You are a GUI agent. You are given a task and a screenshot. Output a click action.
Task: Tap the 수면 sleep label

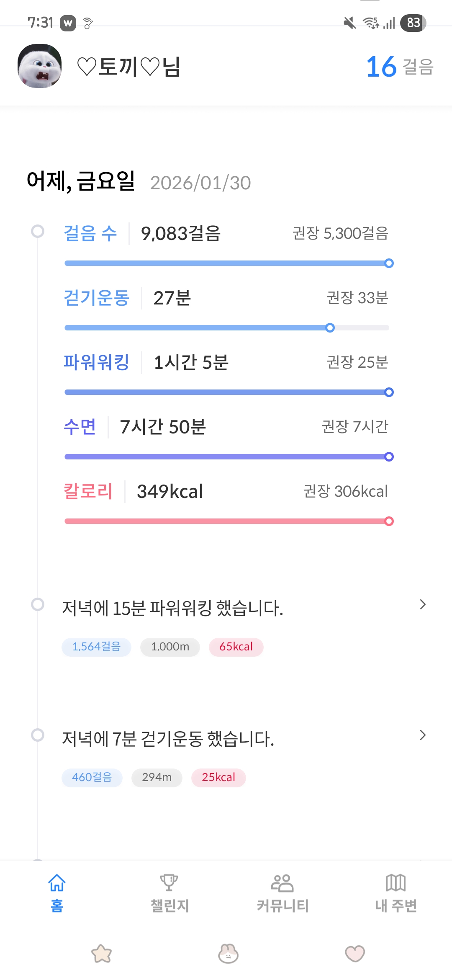[x=80, y=427]
